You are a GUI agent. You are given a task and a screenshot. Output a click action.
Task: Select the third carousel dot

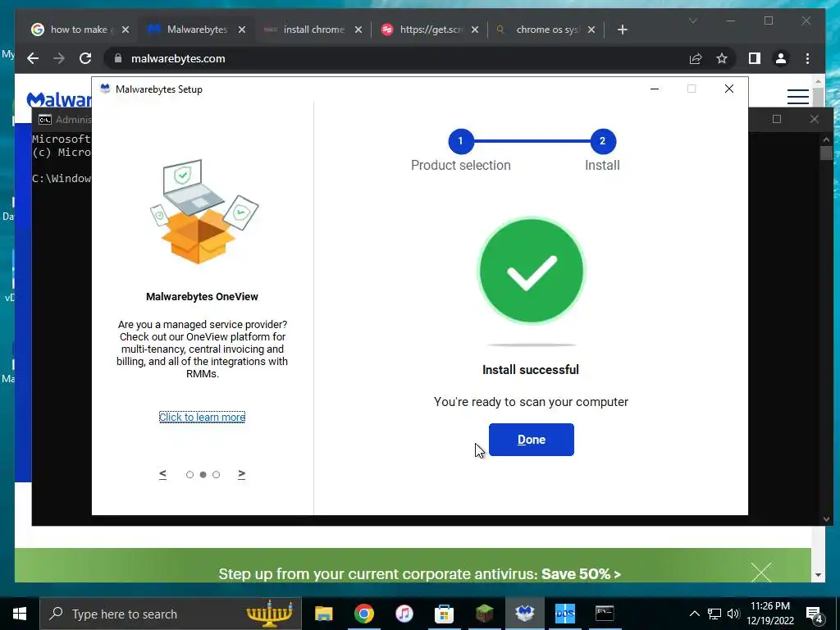click(216, 475)
